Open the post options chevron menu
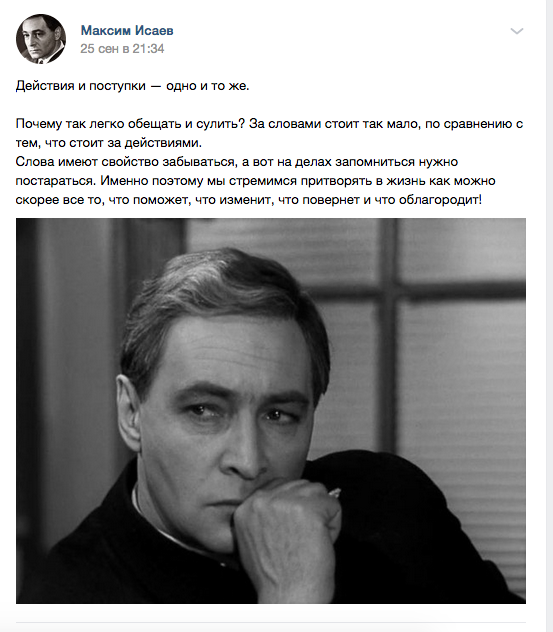 pyautogui.click(x=517, y=31)
